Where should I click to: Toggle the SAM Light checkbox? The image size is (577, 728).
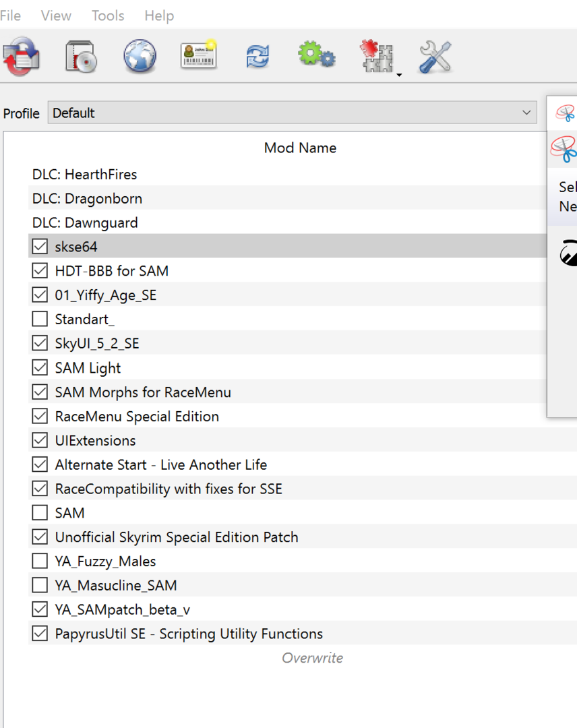[40, 368]
